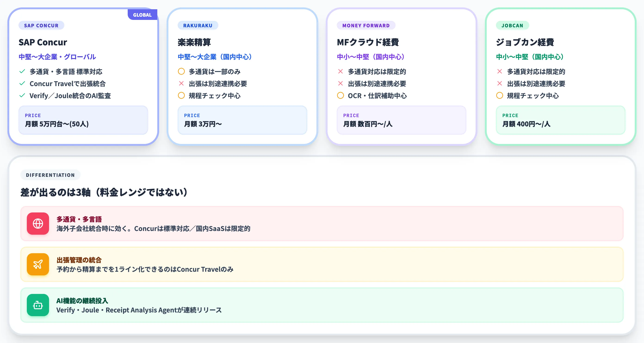Image resolution: width=644 pixels, height=343 pixels.
Task: Click the 中堅〜大企業・グローバル subtitle
Action: pos(57,57)
